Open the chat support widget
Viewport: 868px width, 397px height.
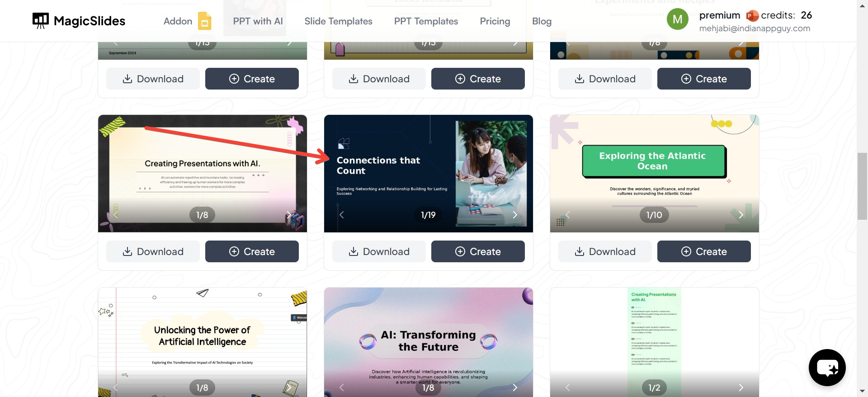[x=827, y=368]
